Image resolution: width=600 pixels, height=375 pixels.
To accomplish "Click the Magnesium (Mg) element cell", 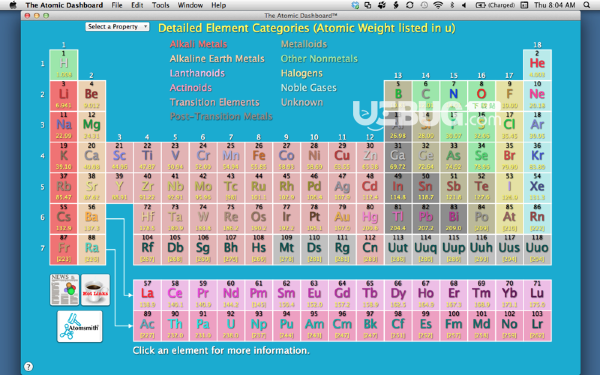I will (91, 126).
